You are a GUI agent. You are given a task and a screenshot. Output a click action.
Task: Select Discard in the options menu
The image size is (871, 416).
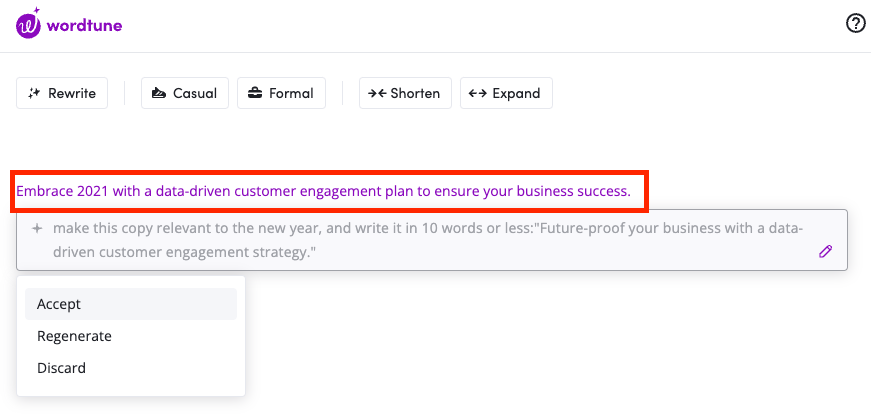tap(61, 368)
